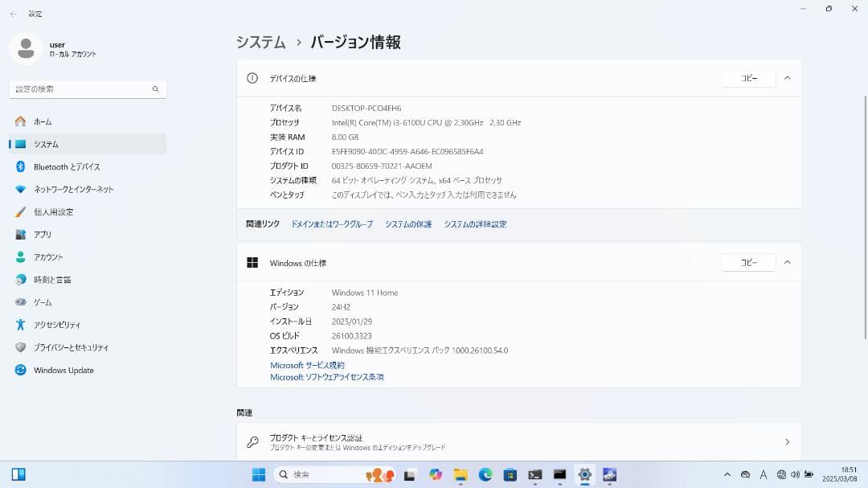Click システム in the breadcrumb

[x=260, y=41]
